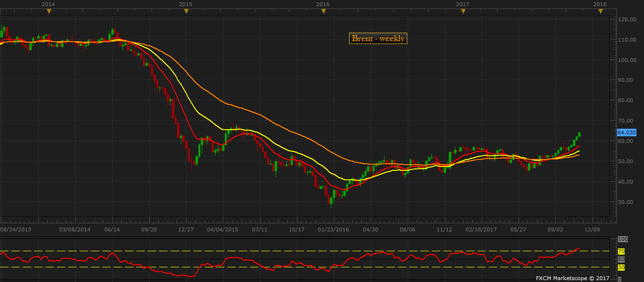Click the 120.00 price axis label
The width and height of the screenshot is (644, 282).
(x=626, y=19)
